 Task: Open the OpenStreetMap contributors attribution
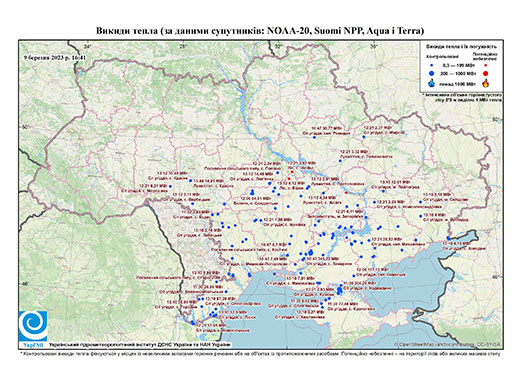click(448, 344)
